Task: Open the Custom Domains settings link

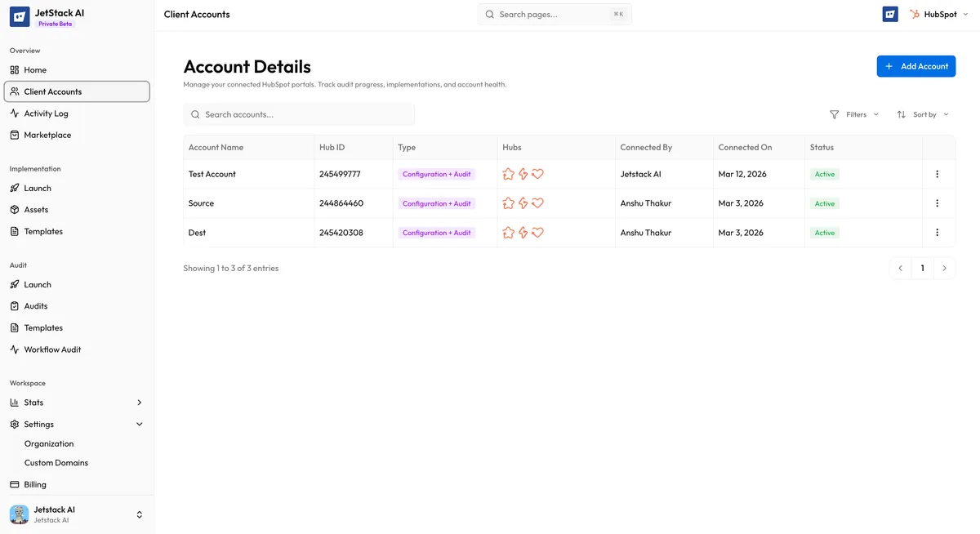Action: pyautogui.click(x=56, y=462)
